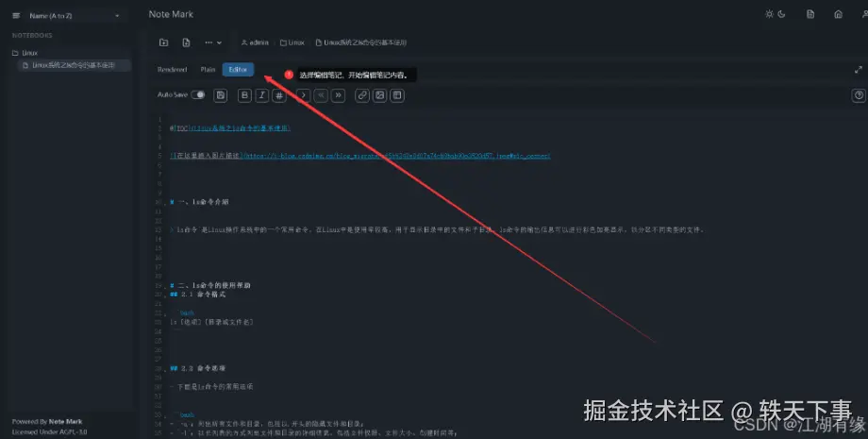Place cursor on the '一、ls命令介绍' heading line
Image resolution: width=868 pixels, height=439 pixels.
(x=199, y=203)
